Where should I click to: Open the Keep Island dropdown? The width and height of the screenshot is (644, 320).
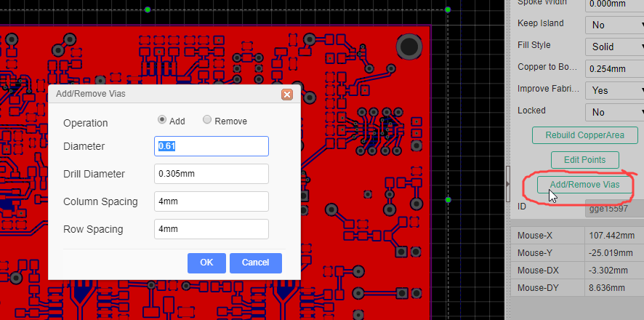(614, 25)
